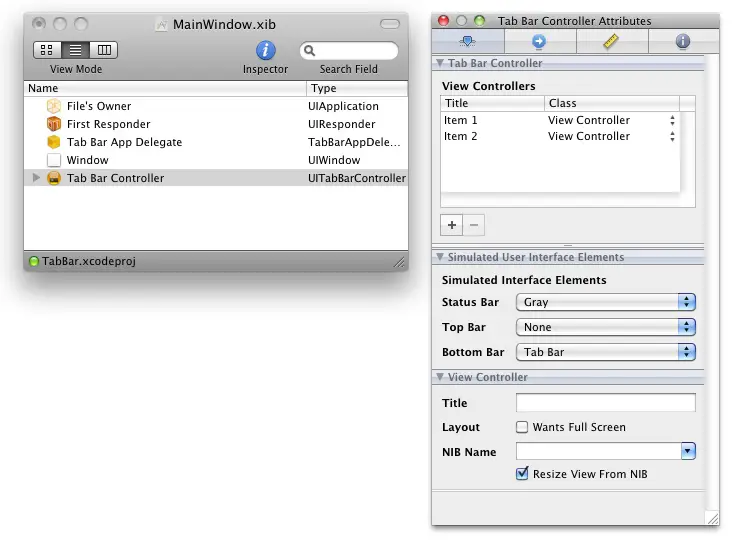This screenshot has height=544, width=736.
Task: Uncheck Resize View From NIB
Action: (x=522, y=474)
